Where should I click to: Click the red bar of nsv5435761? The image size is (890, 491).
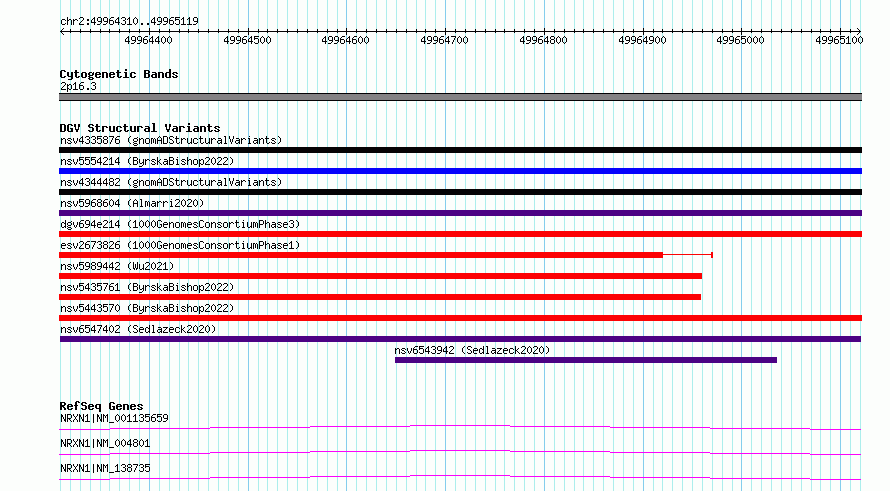380,297
